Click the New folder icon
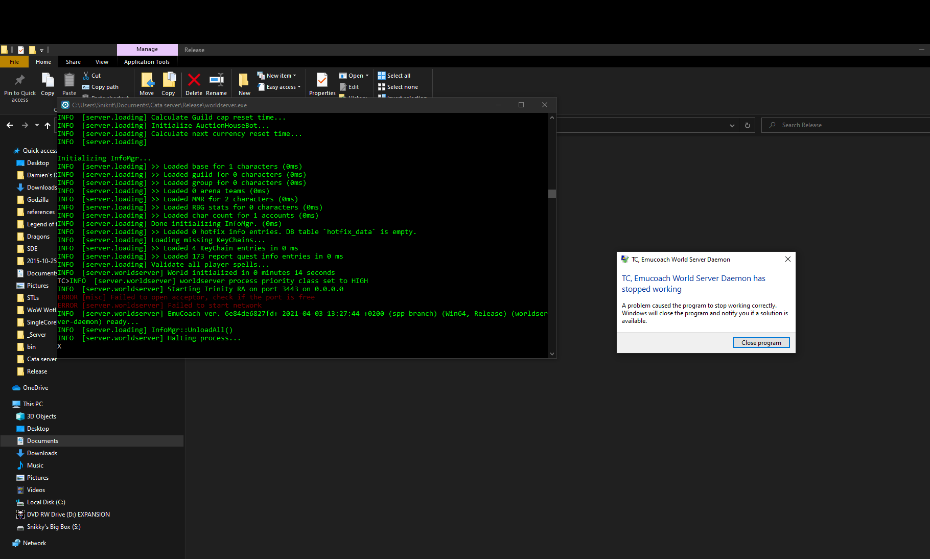The width and height of the screenshot is (930, 560). 244,80
